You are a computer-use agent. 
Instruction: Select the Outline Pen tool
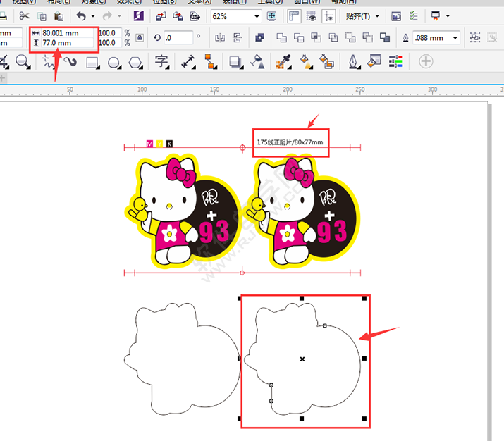click(353, 62)
